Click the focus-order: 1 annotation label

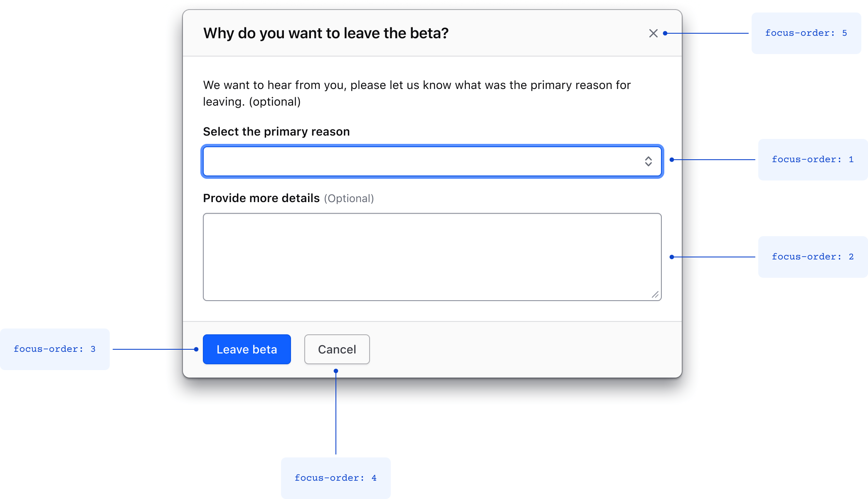click(x=813, y=159)
